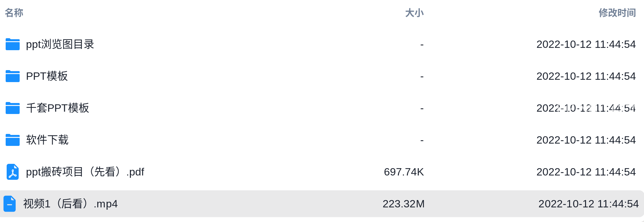
Task: Sort by the 大小 column header
Action: point(414,13)
